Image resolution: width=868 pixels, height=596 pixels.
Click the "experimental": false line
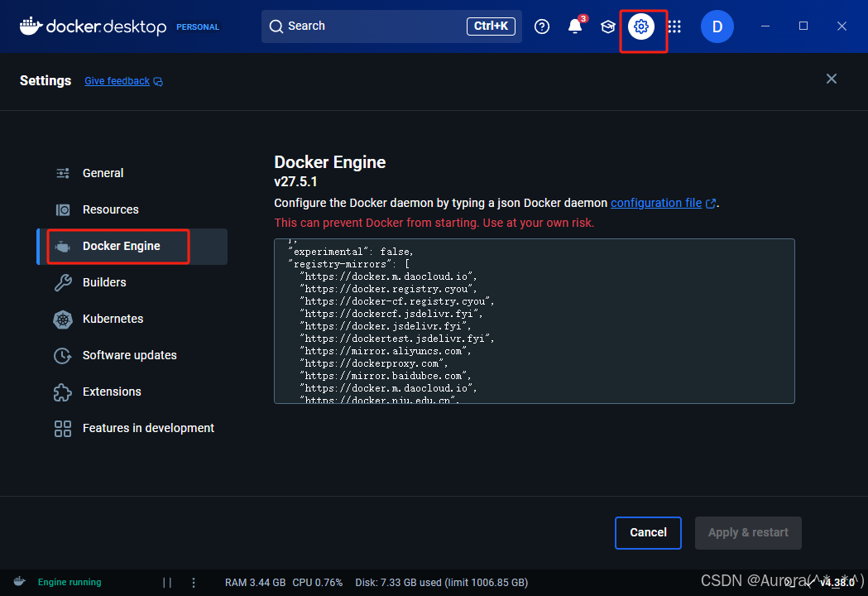coord(350,252)
